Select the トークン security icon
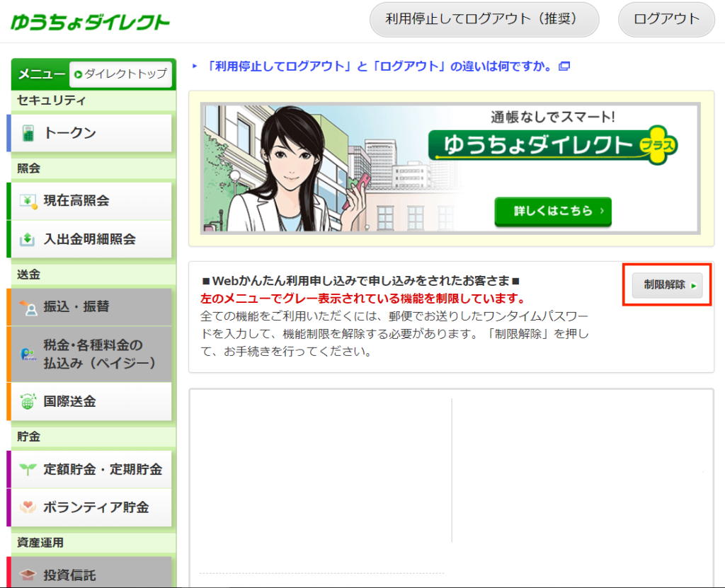Viewport: 725px width, 588px height. click(28, 133)
